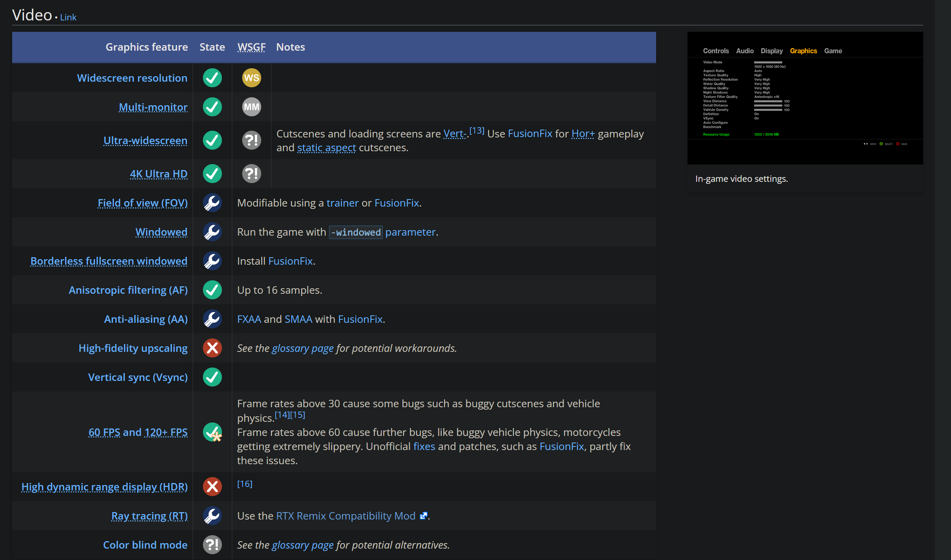
Task: Click the Ultra-widescreen state checkmark icon
Action: [x=212, y=140]
